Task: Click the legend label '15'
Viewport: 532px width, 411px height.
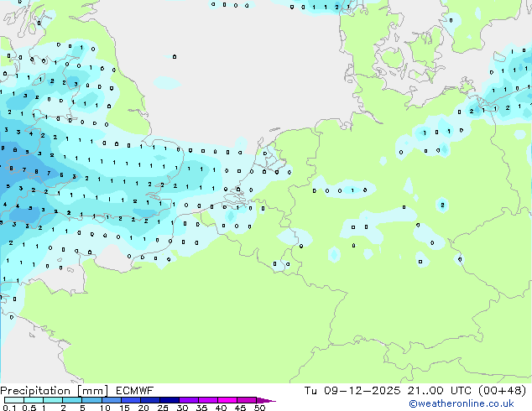Action: tap(124, 408)
